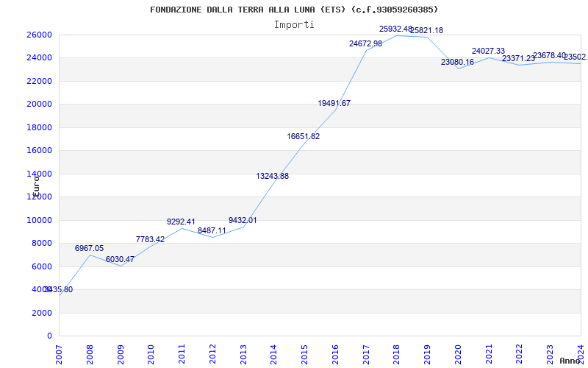Click the data label 9292.41
The width and height of the screenshot is (588, 368).
pyautogui.click(x=181, y=222)
